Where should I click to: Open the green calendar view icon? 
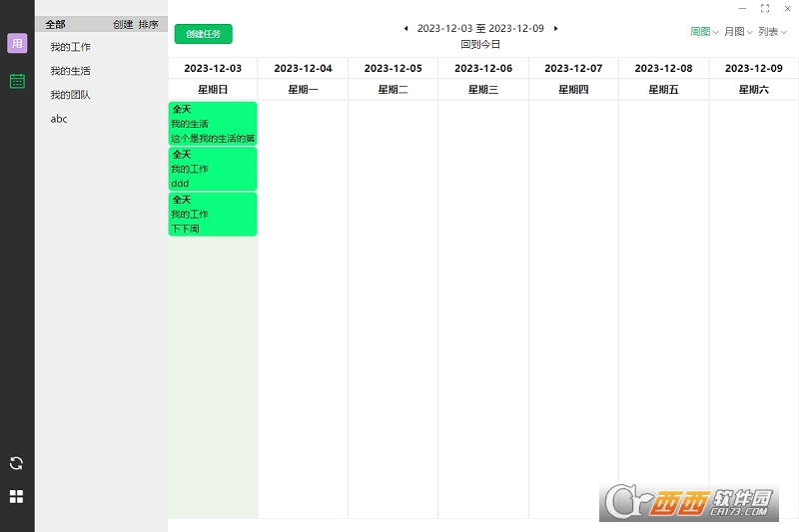point(17,81)
